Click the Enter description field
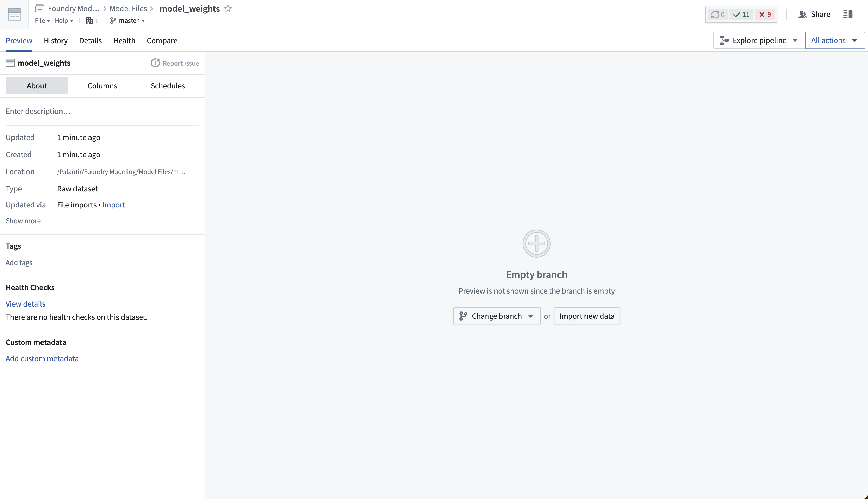868x499 pixels. tap(102, 111)
